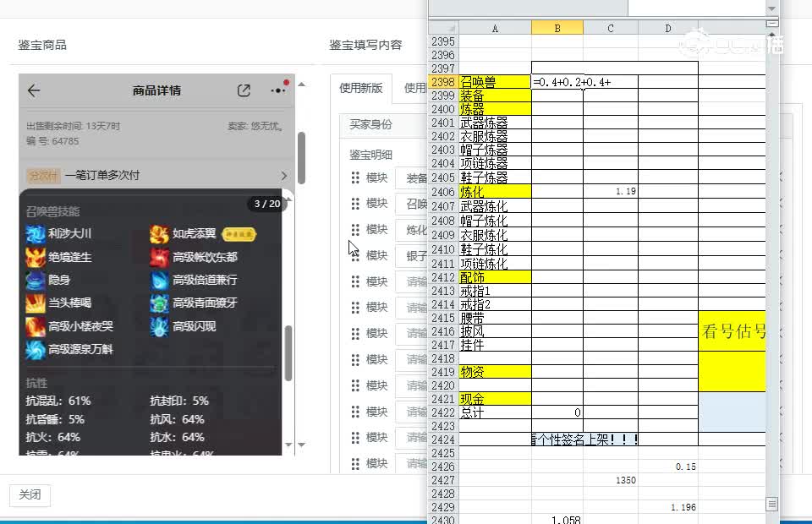Click the 高级源泉万斛 skill icon
812x524 pixels.
[x=36, y=350]
